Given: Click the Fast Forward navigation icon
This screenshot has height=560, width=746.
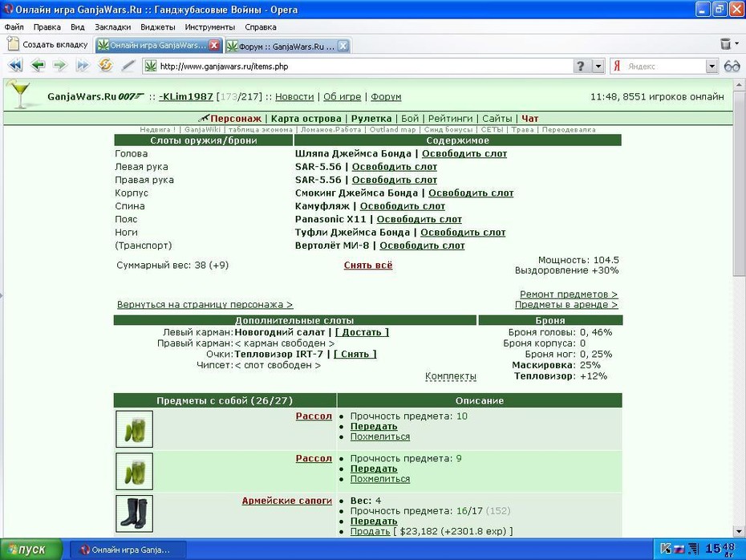Looking at the screenshot, I should [83, 65].
